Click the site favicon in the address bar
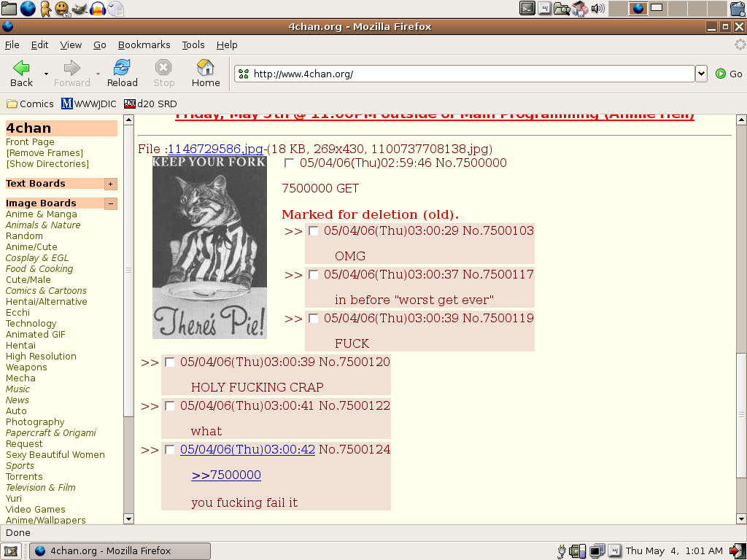Viewport: 747px width, 560px height. (244, 74)
